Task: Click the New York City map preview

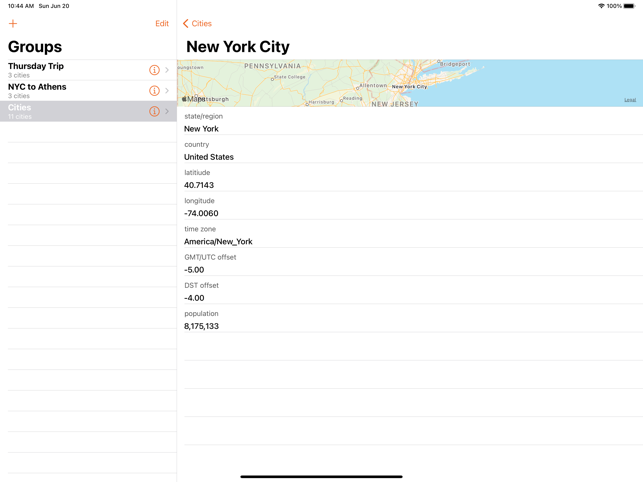Action: pyautogui.click(x=410, y=82)
